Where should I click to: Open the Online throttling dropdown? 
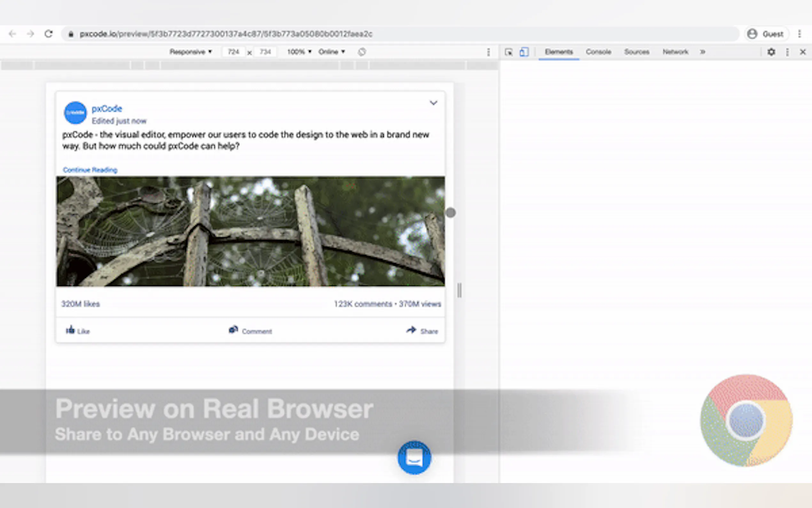(331, 52)
